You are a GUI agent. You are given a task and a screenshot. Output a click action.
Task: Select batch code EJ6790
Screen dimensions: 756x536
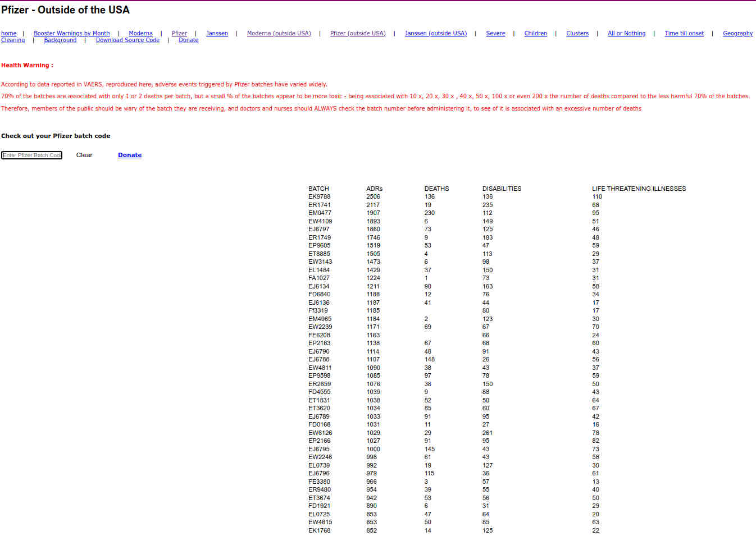(319, 352)
